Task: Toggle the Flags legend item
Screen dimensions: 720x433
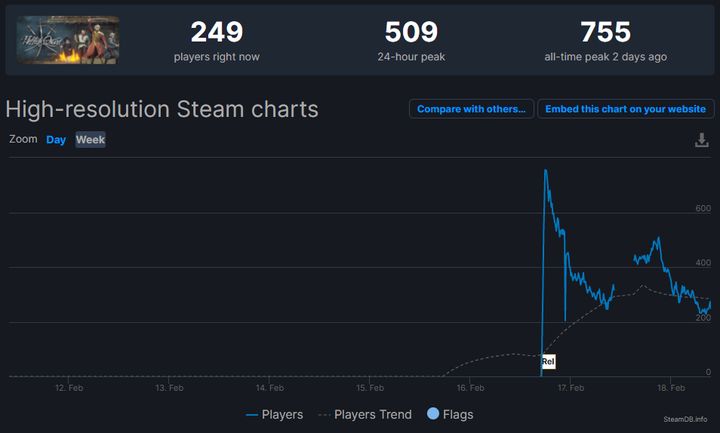Action: [x=450, y=414]
